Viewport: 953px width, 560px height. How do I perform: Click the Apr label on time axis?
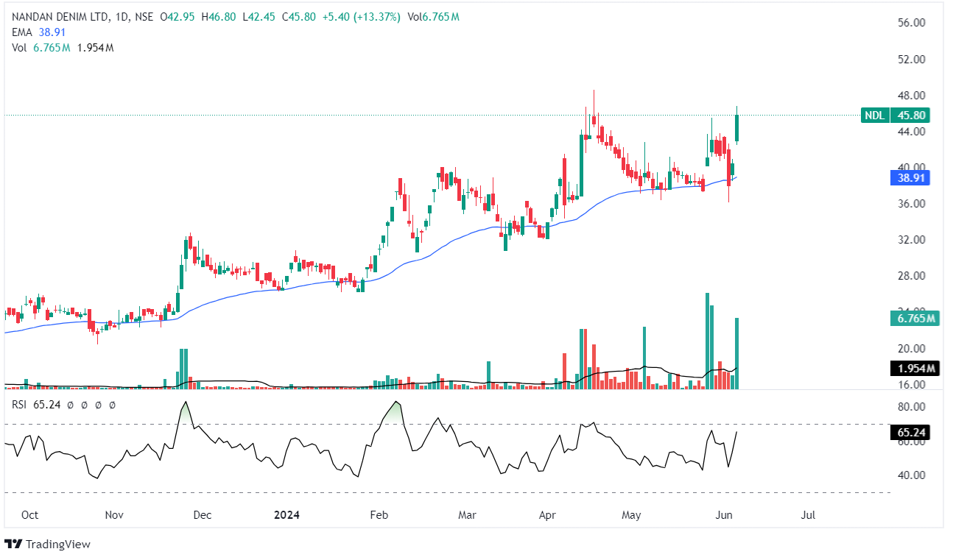[548, 515]
